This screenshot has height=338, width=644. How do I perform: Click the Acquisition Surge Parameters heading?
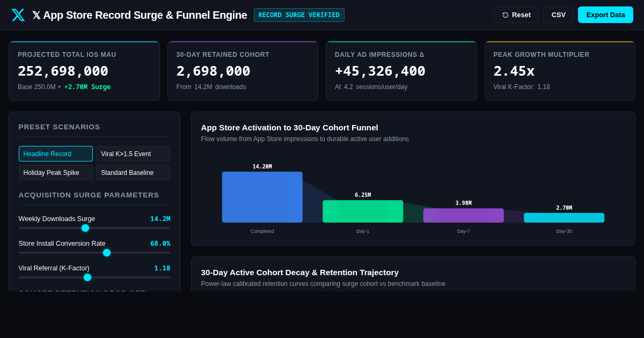coord(89,195)
